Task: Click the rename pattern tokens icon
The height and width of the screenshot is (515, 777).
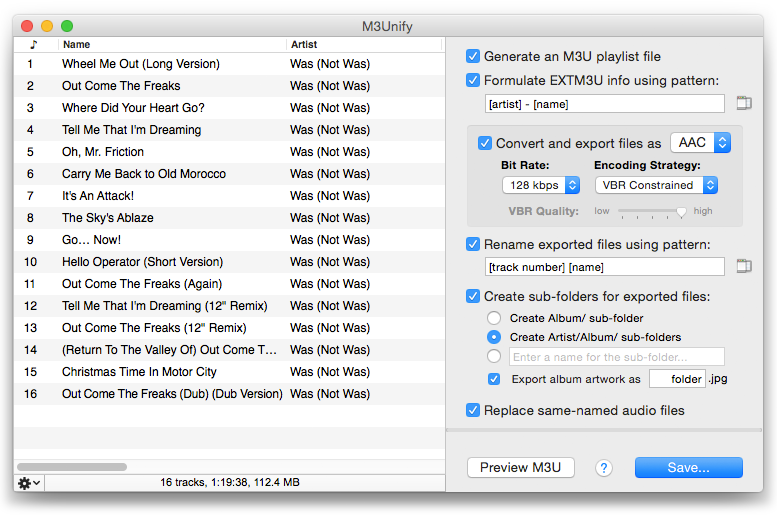Action: (x=743, y=266)
